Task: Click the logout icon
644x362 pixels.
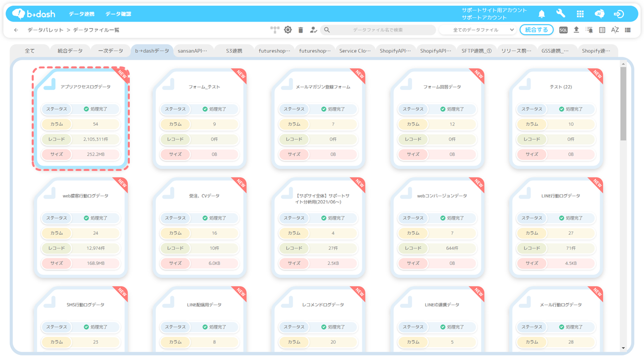Action: pyautogui.click(x=619, y=14)
